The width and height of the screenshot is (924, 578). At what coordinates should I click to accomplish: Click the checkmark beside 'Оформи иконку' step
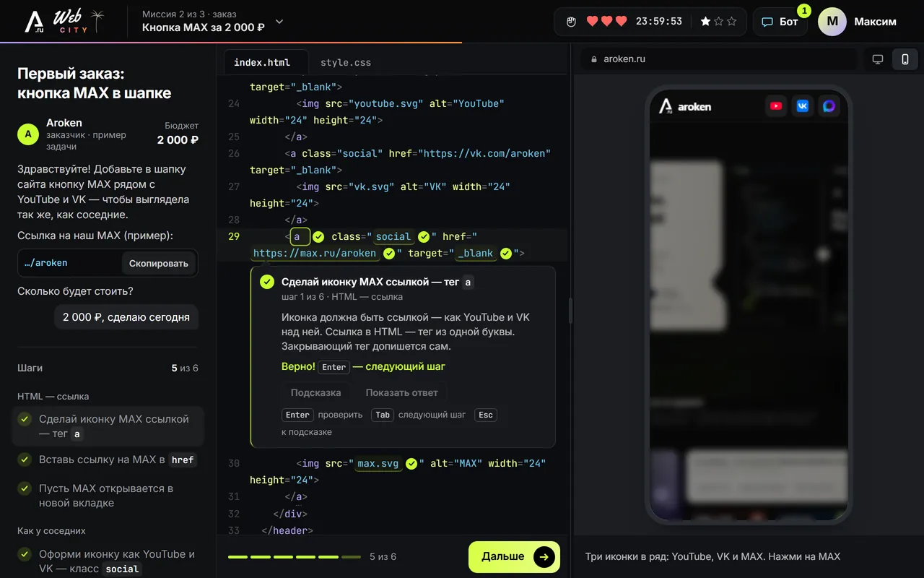point(25,554)
